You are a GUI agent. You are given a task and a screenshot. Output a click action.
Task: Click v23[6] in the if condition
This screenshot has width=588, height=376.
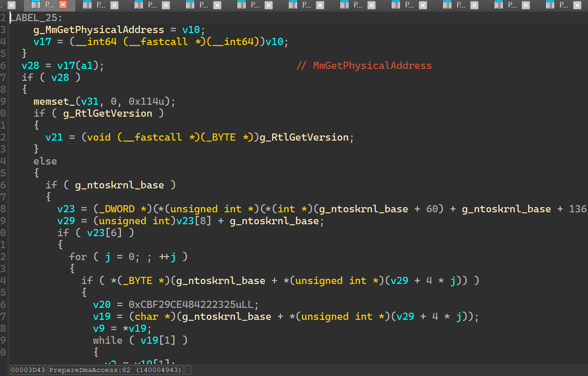[x=104, y=233]
